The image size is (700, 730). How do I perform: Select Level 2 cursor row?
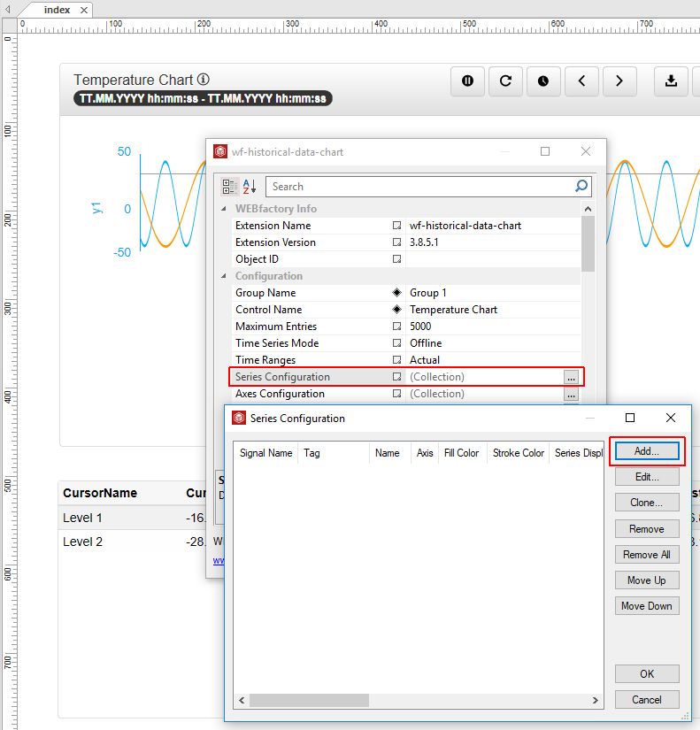[x=132, y=542]
